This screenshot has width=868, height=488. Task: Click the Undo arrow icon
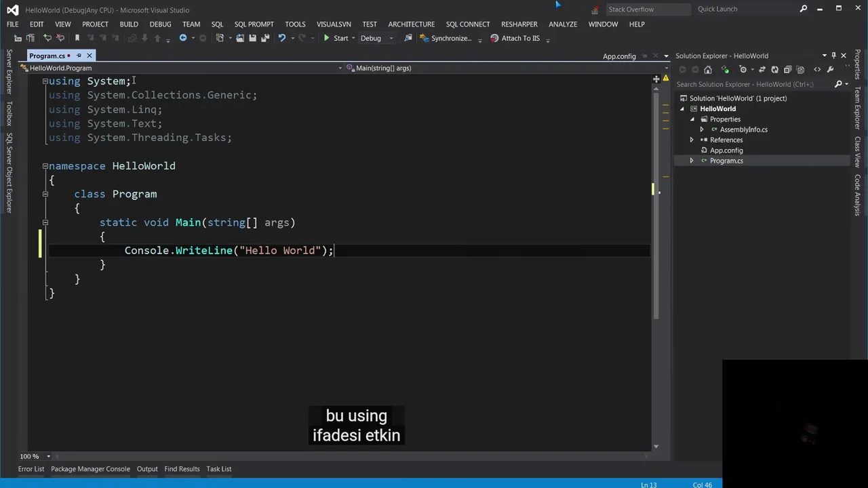pyautogui.click(x=281, y=38)
